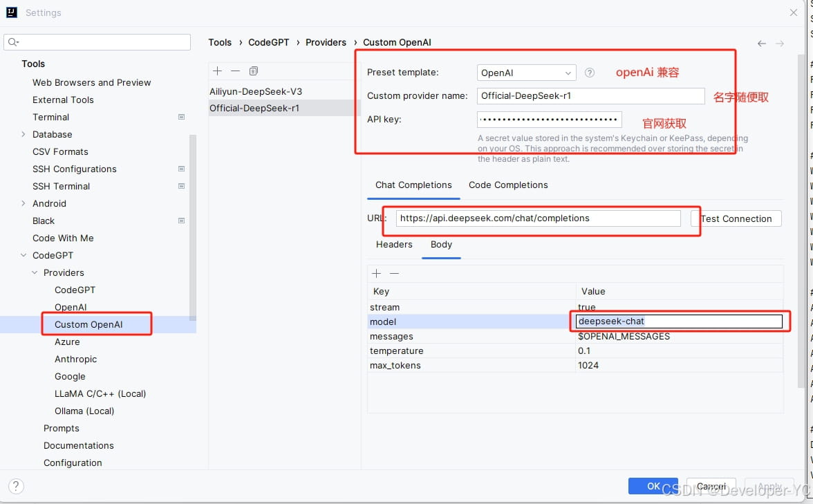Click the add provider plus icon
This screenshot has height=504, width=813.
[x=217, y=71]
